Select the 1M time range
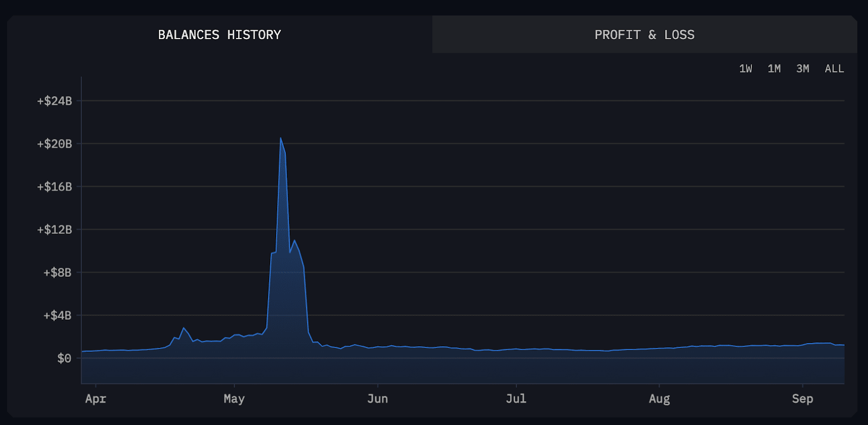 [x=774, y=69]
